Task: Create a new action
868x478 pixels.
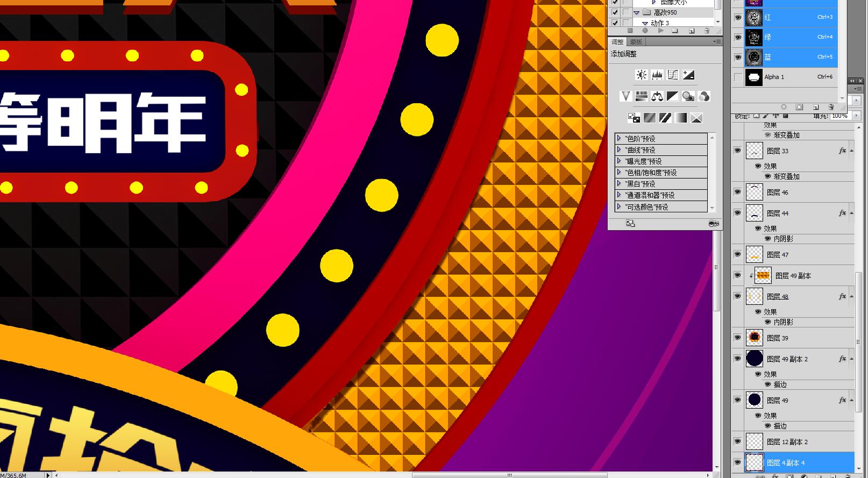Action: pyautogui.click(x=692, y=31)
